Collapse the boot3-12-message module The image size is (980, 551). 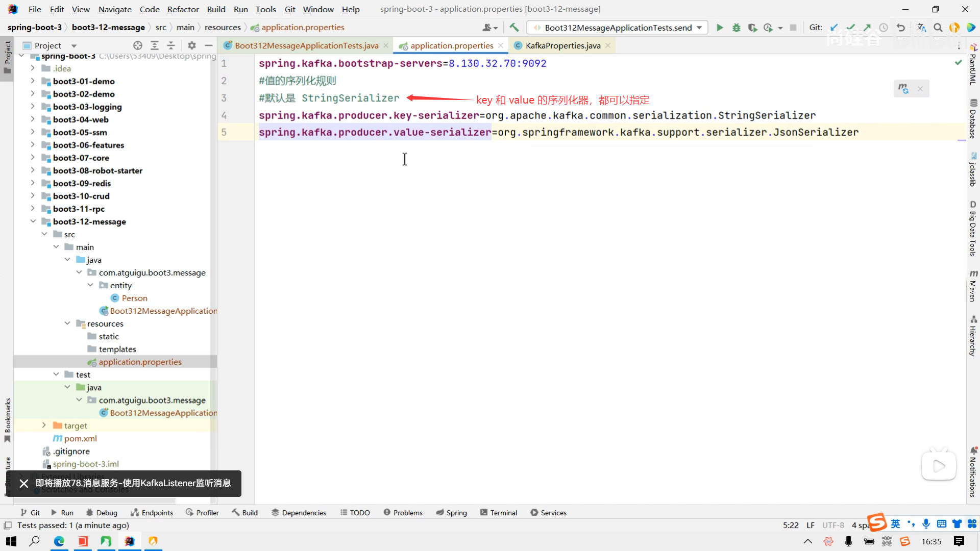[33, 221]
